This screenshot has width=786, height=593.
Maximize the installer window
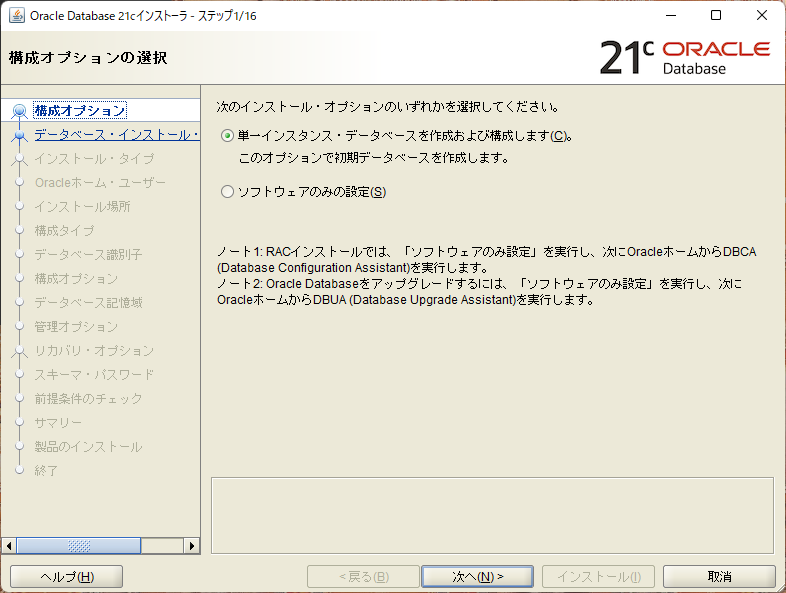(x=716, y=16)
